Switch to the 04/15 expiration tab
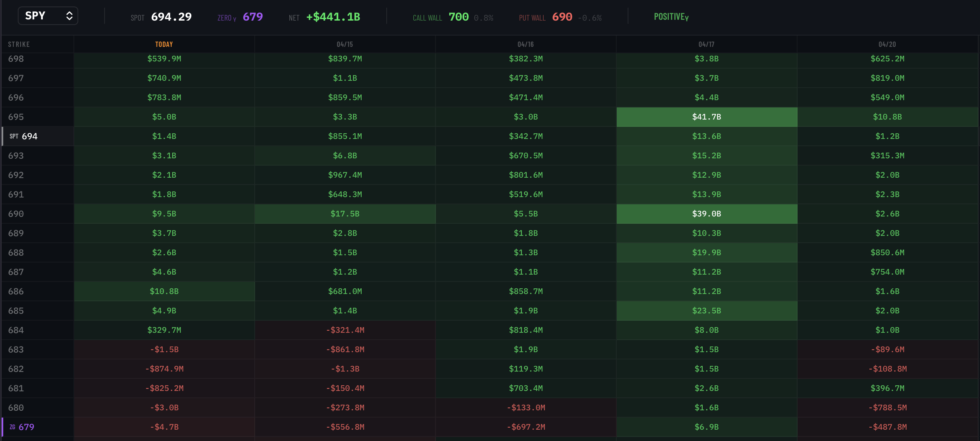 pyautogui.click(x=345, y=44)
